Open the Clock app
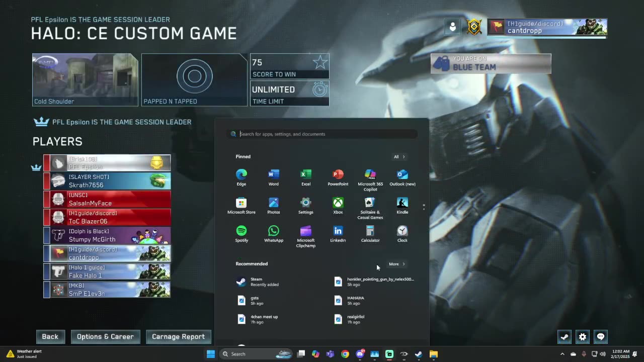Viewport: 644px width, 362px height. point(403,234)
